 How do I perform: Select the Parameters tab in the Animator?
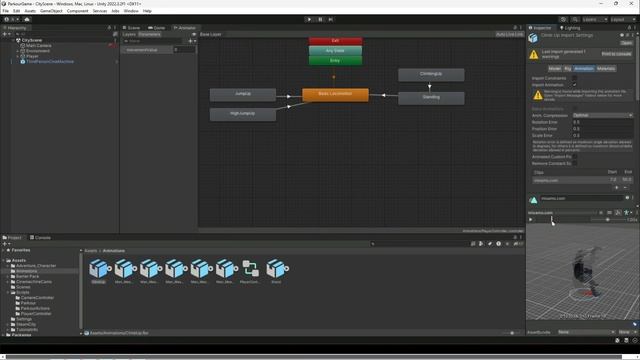pos(149,34)
